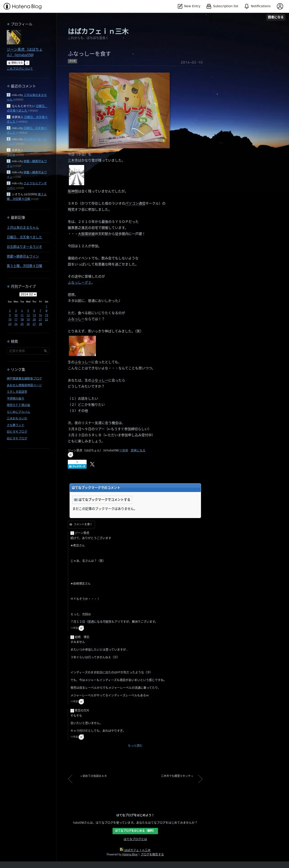Open the 三木おもろいわ link
Image resolution: width=289 pixels, height=868 pixels.
17,418
